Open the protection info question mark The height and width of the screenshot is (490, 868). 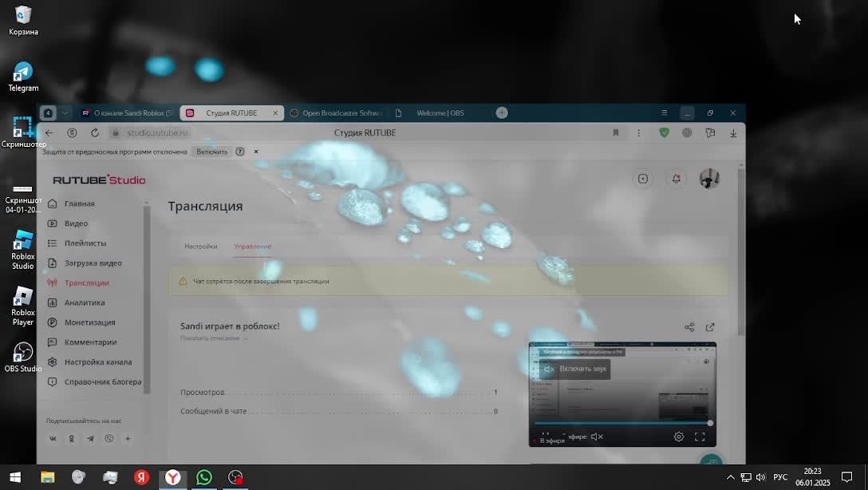point(239,152)
